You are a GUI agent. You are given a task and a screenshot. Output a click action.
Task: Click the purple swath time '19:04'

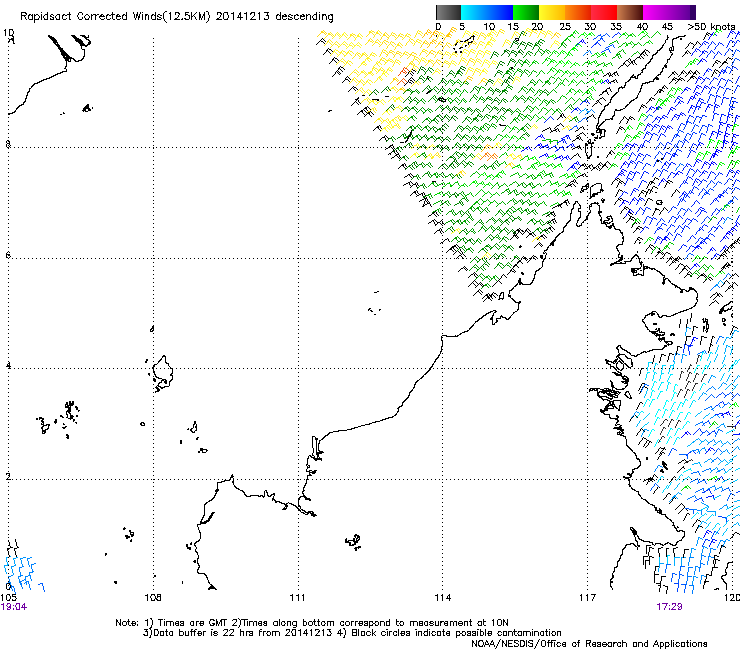14,607
